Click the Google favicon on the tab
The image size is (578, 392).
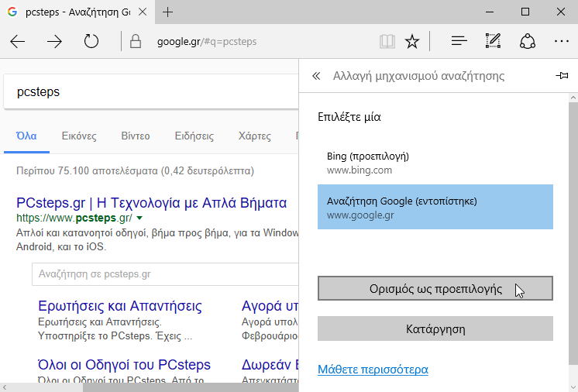12,12
